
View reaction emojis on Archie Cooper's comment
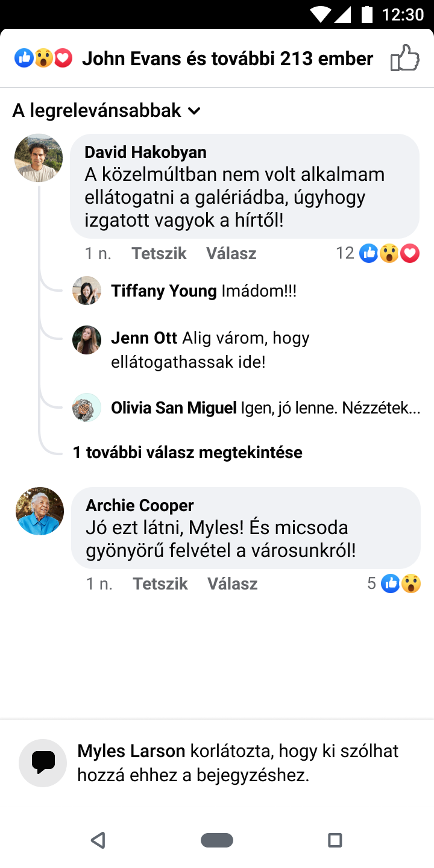click(x=401, y=583)
